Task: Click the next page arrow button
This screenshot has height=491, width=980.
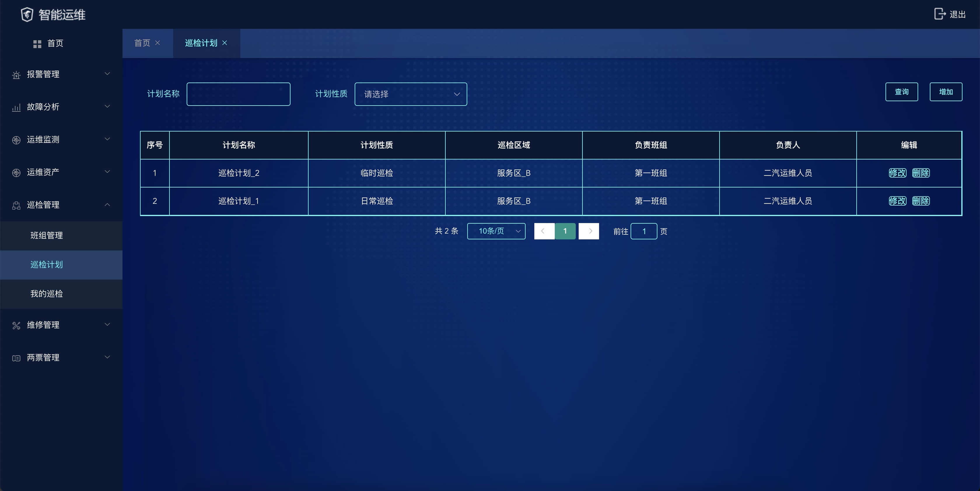Action: 589,231
